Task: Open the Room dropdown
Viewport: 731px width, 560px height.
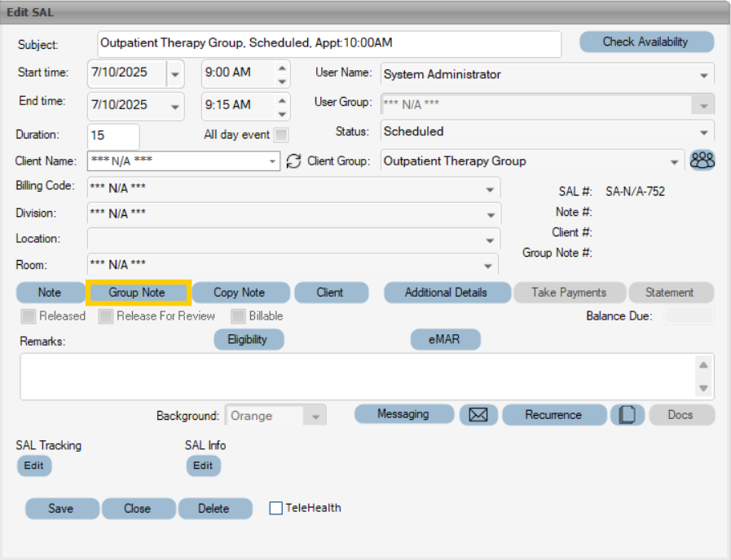Action: (490, 264)
